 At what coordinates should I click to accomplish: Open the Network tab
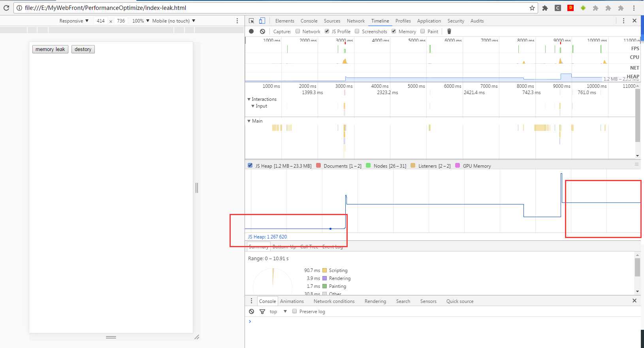tap(356, 21)
